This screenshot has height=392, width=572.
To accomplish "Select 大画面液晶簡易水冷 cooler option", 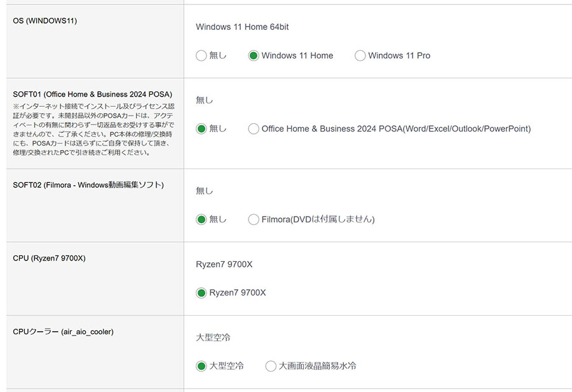I will tap(271, 367).
